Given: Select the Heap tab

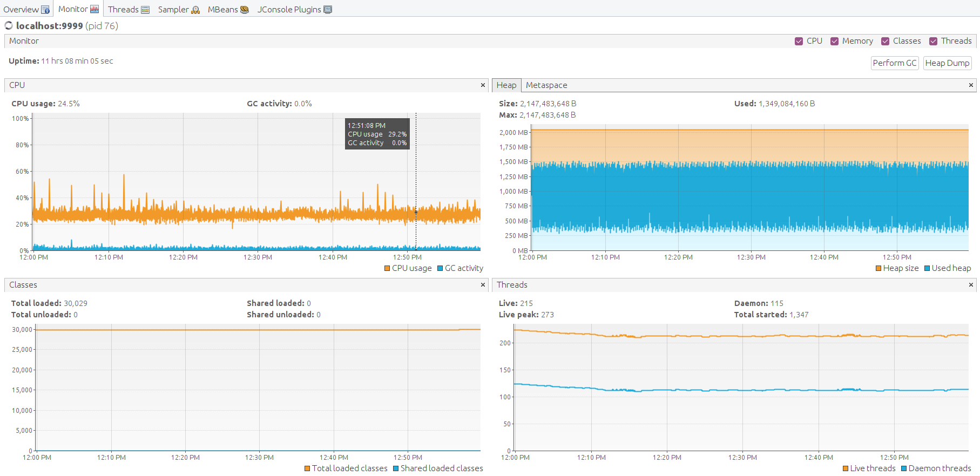Looking at the screenshot, I should pos(506,85).
